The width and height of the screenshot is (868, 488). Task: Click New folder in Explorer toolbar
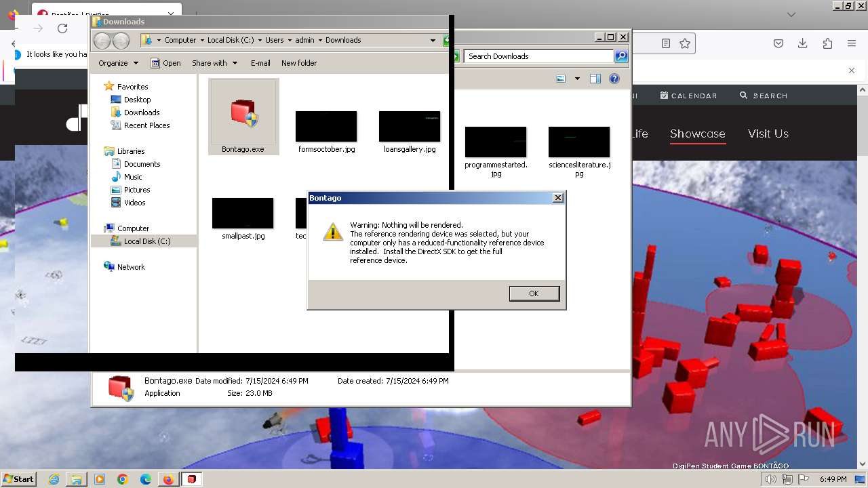pyautogui.click(x=299, y=63)
